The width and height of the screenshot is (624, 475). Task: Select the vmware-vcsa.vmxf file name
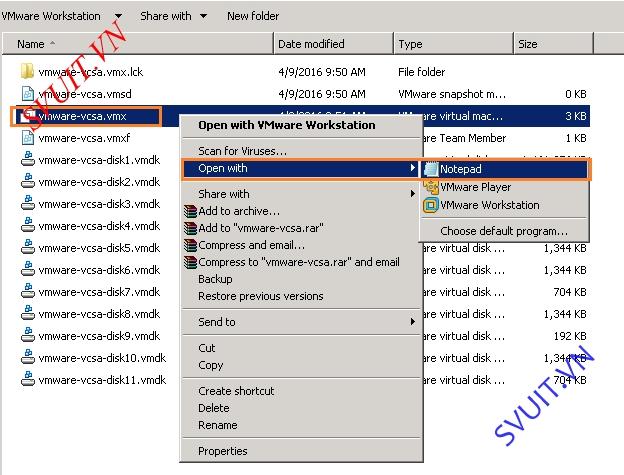point(84,138)
